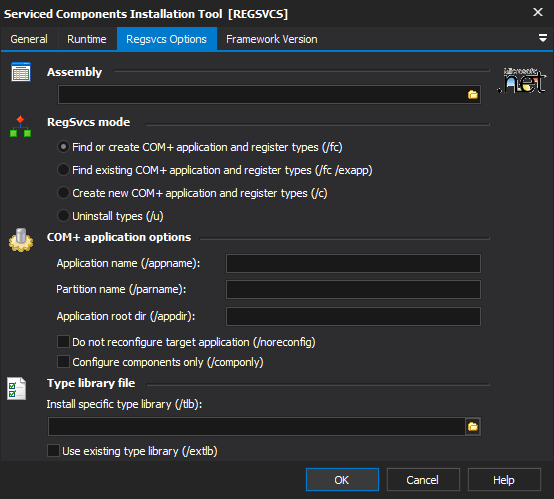554x499 pixels.
Task: Enable Configure components only (/componly) checkbox
Action: click(x=160, y=362)
